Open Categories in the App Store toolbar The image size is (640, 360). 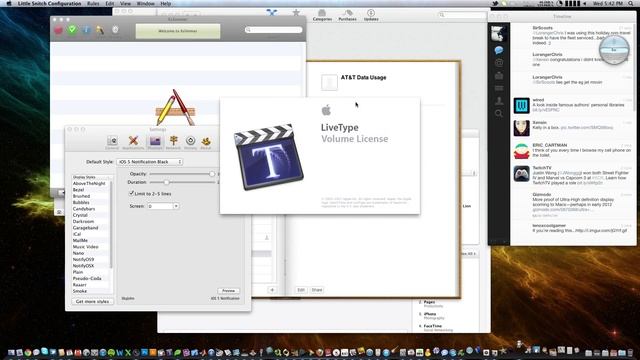pyautogui.click(x=322, y=16)
